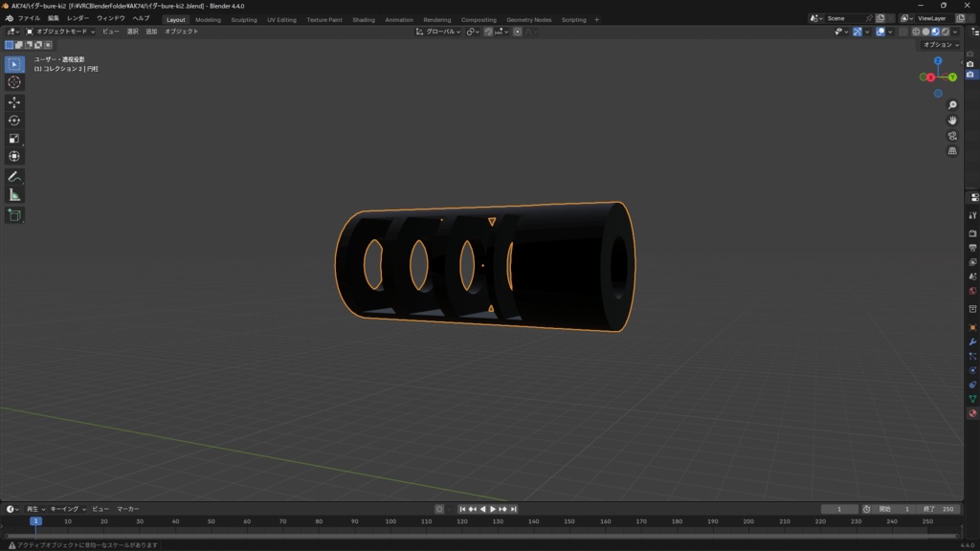This screenshot has height=551, width=980.
Task: Select the Annotate pencil tool
Action: click(x=14, y=177)
